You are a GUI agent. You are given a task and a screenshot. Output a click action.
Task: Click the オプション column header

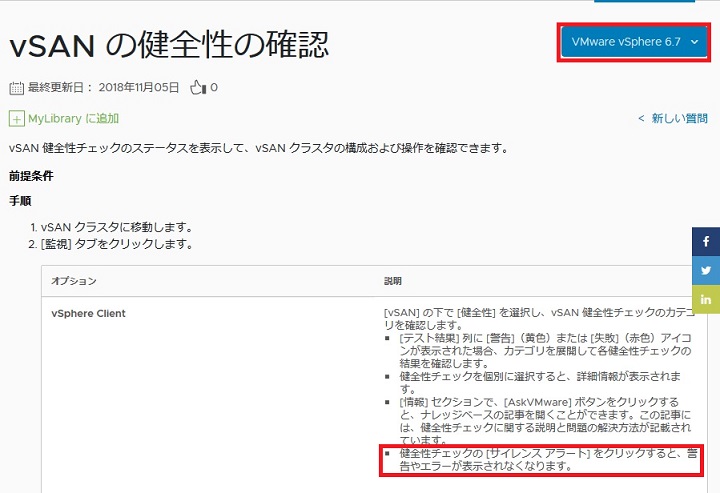[74, 281]
